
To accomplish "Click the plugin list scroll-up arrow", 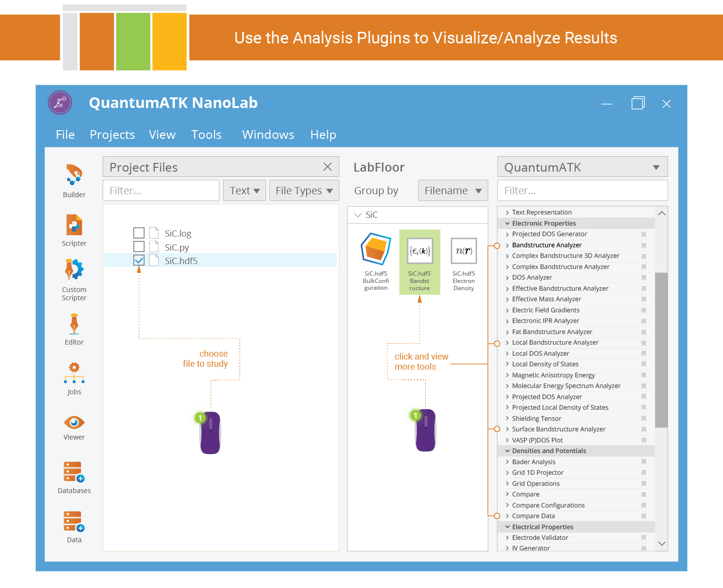I will pos(662,213).
